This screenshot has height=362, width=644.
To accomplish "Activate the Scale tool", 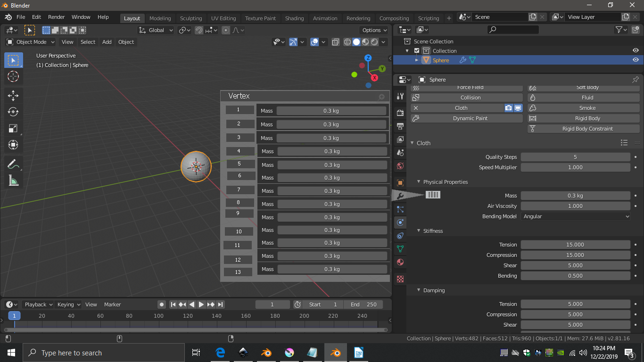I will point(13,128).
